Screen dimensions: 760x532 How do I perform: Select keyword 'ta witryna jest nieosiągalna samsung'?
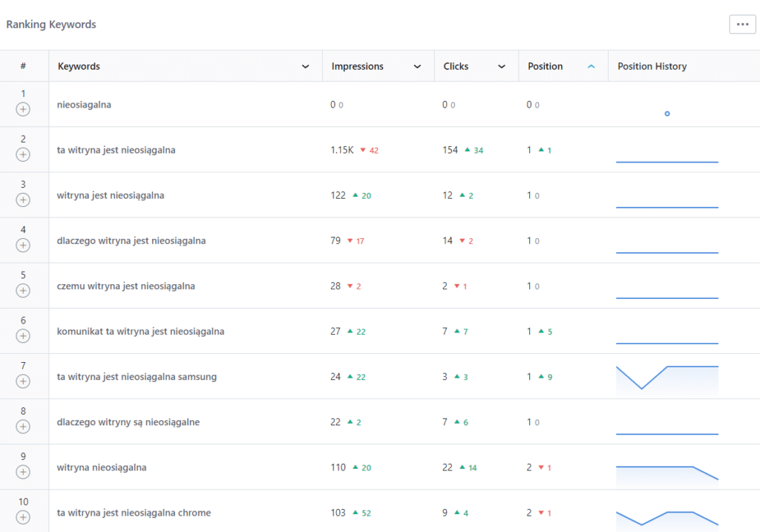137,377
